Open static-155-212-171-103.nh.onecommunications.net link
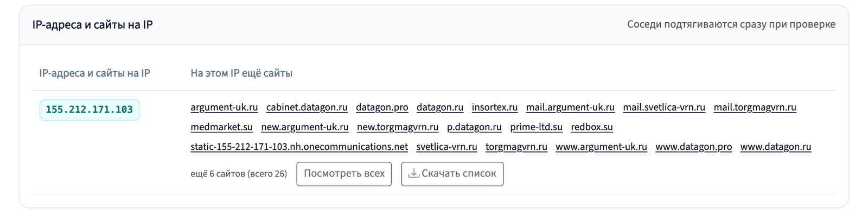The width and height of the screenshot is (868, 221). point(299,147)
